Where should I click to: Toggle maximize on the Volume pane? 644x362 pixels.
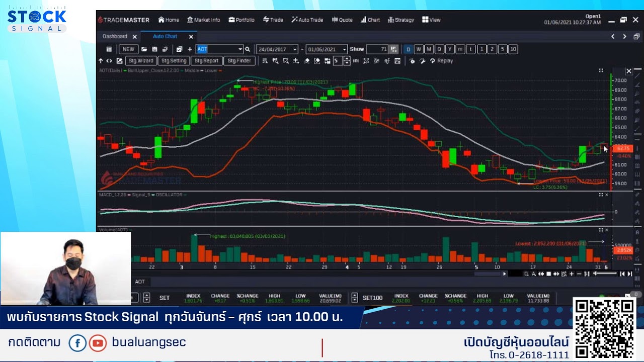click(x=601, y=230)
